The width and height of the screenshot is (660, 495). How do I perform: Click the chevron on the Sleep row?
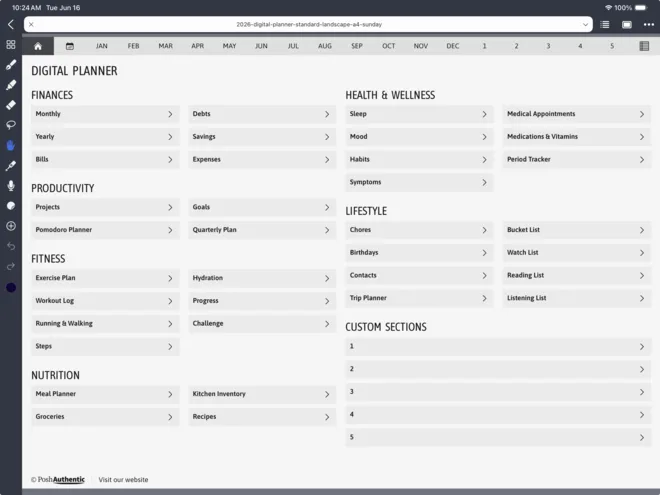[484, 114]
